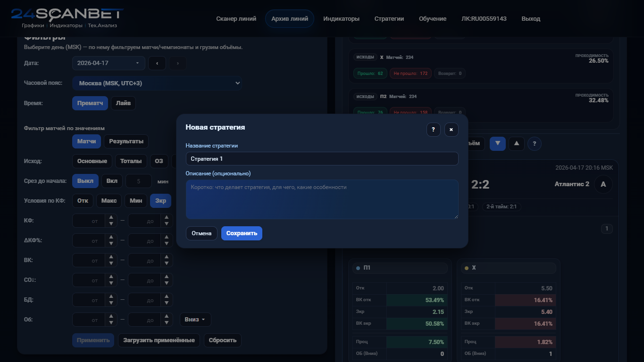644x362 pixels.
Task: Open the timezone selector Москва
Action: pyautogui.click(x=157, y=83)
